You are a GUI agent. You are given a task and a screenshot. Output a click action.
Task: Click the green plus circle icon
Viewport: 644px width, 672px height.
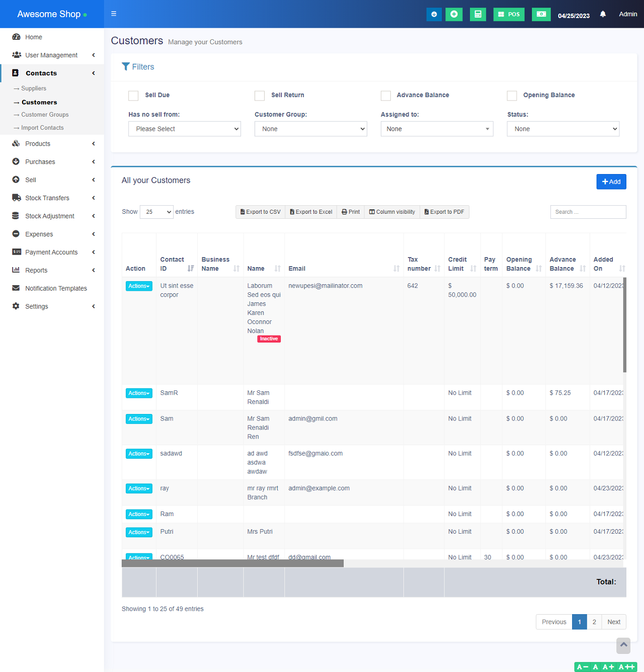[454, 14]
